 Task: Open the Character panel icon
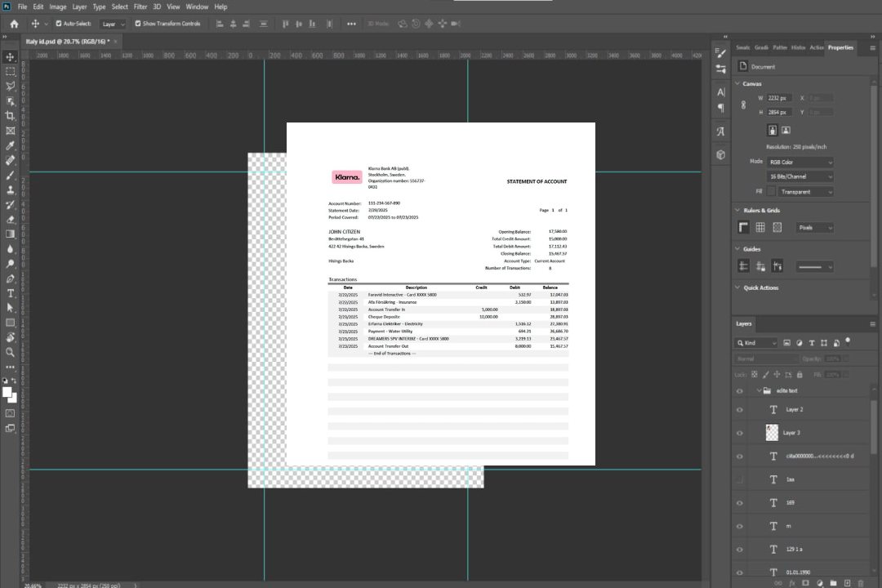[721, 91]
